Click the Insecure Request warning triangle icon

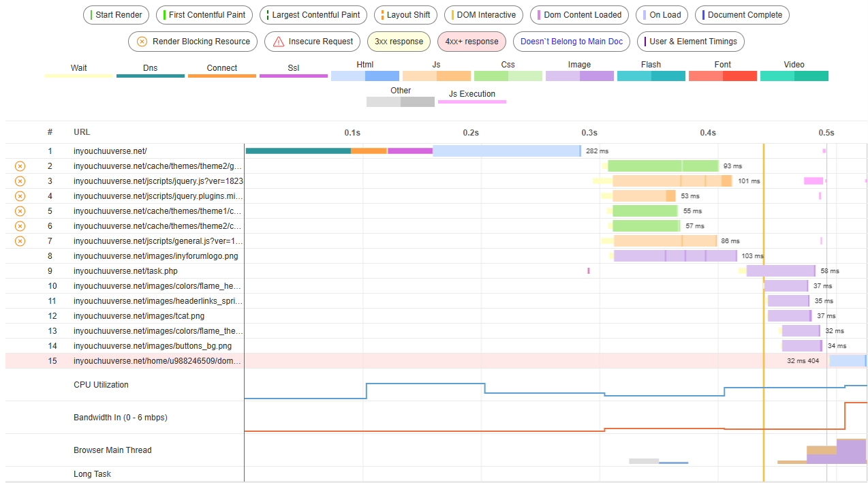(279, 42)
